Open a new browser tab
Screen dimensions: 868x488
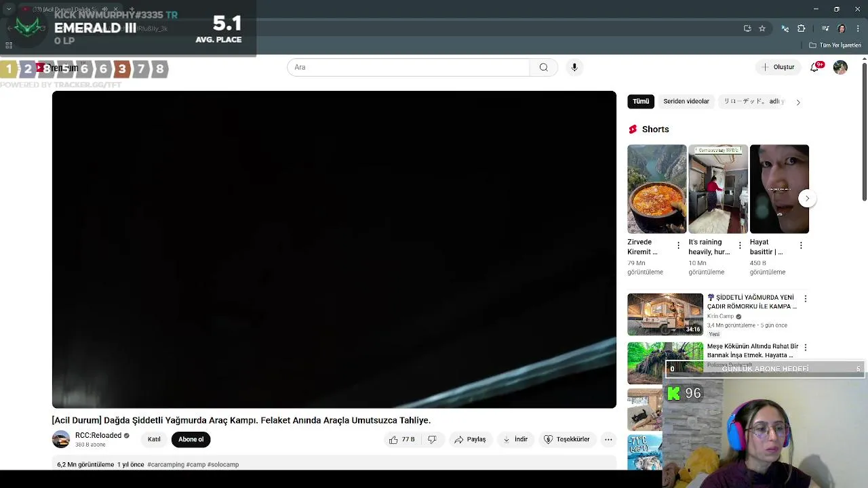click(x=132, y=9)
